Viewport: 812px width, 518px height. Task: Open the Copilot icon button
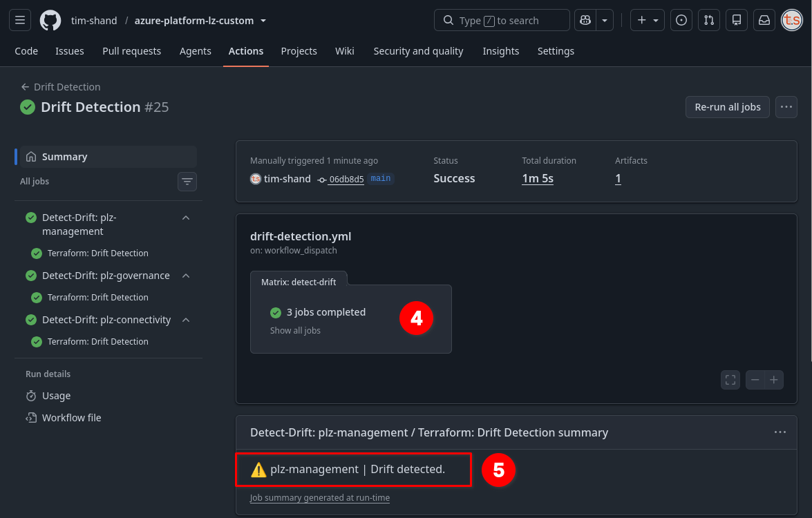tap(585, 20)
